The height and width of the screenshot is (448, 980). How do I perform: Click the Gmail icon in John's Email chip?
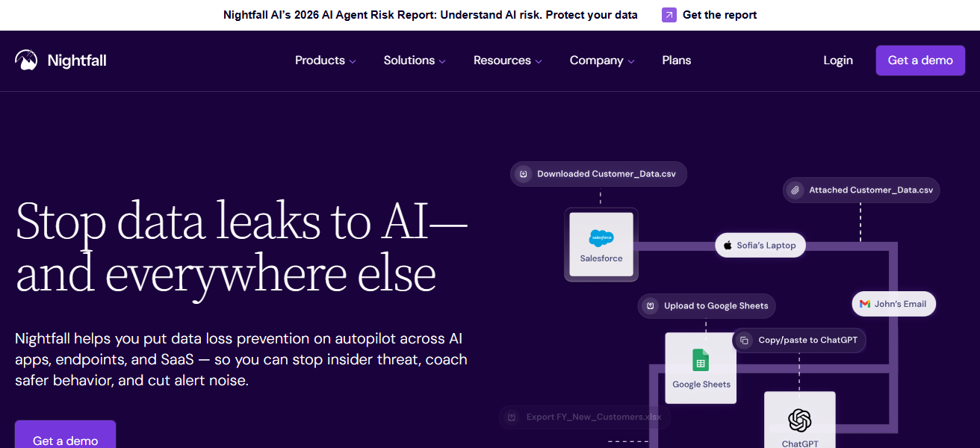pos(865,304)
